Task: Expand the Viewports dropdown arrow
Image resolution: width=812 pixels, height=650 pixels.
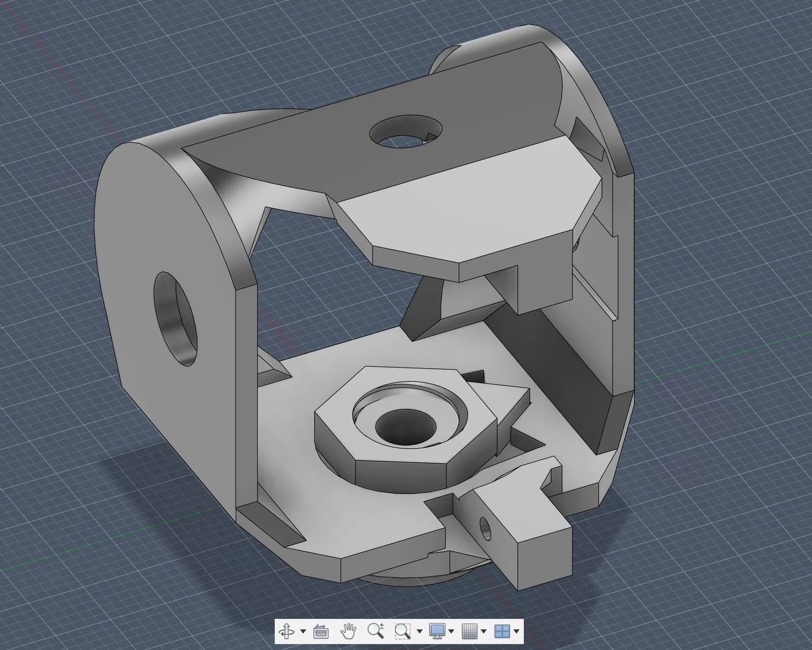Action: pos(516,632)
